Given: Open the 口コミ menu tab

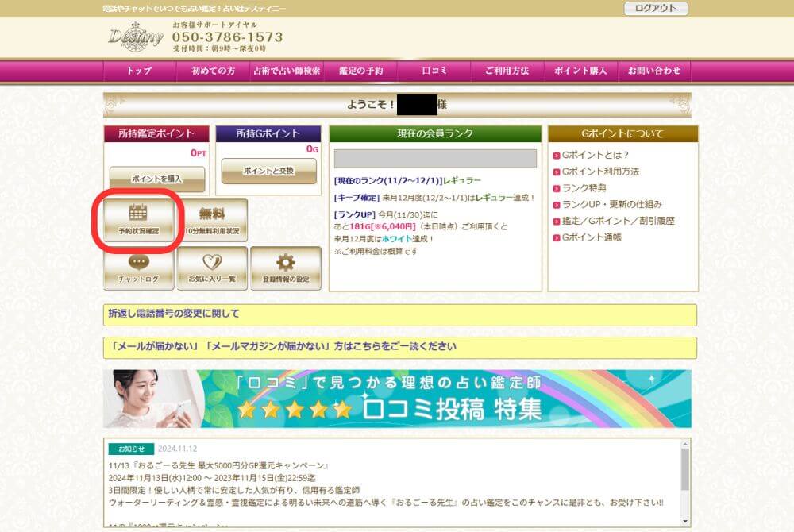Looking at the screenshot, I should [434, 71].
